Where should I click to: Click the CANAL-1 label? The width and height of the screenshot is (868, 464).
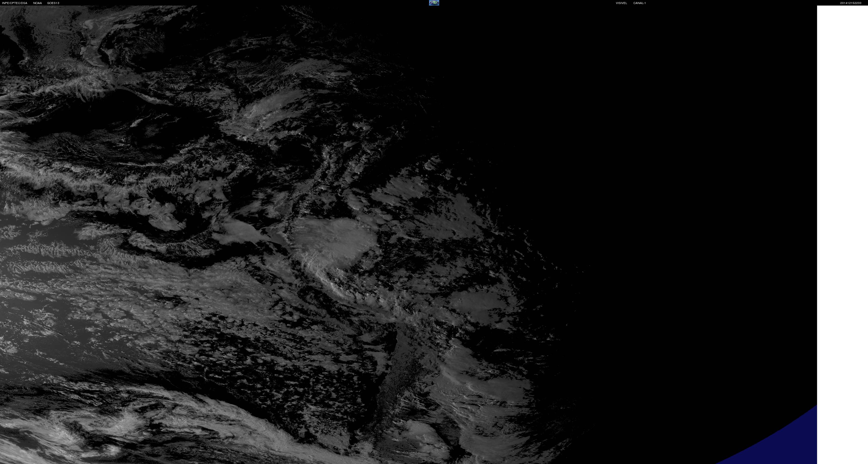click(x=639, y=3)
